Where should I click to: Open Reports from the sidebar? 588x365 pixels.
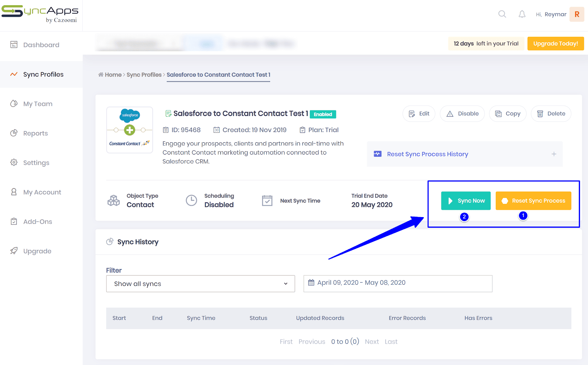35,133
